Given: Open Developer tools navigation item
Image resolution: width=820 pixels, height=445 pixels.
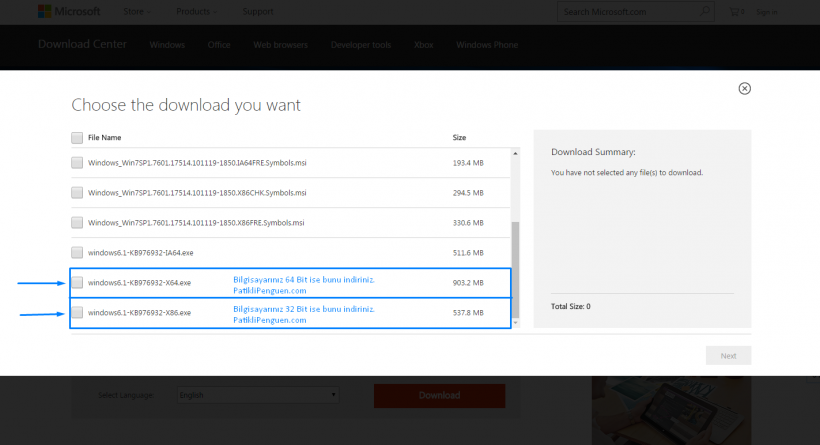Looking at the screenshot, I should coord(361,45).
